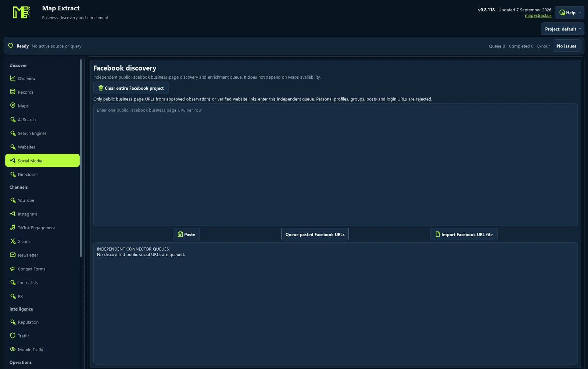The image size is (588, 369).
Task: Click the Directories magnifier icon
Action: coord(13,174)
